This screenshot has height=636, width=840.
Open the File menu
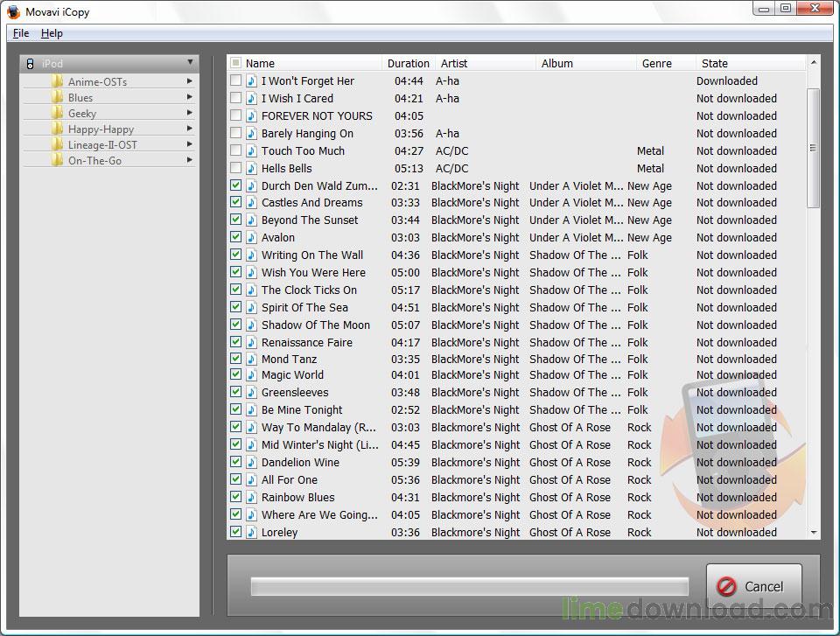[21, 33]
